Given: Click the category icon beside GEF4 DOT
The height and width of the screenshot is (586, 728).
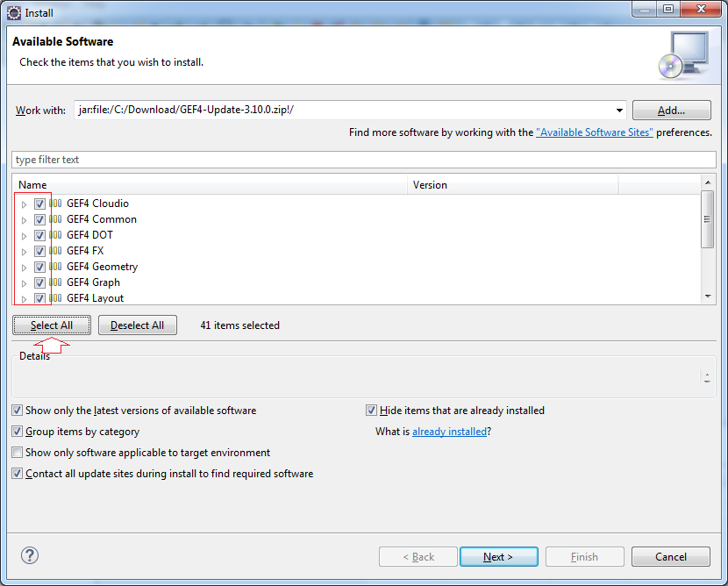Looking at the screenshot, I should [x=56, y=235].
